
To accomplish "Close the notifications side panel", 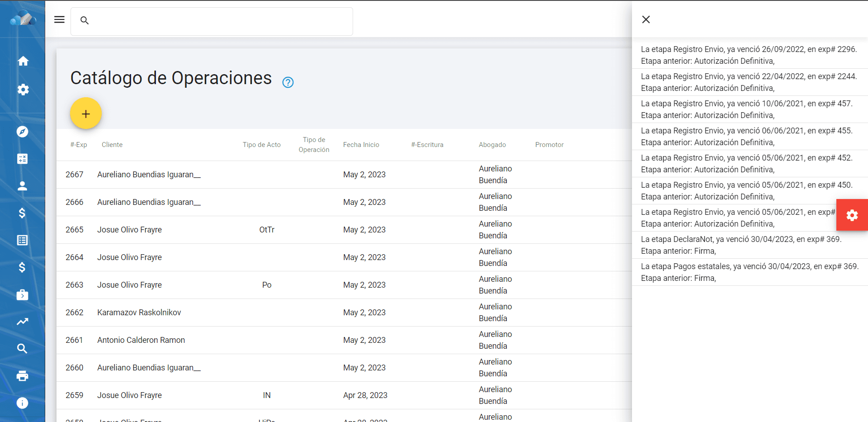I will pyautogui.click(x=646, y=19).
